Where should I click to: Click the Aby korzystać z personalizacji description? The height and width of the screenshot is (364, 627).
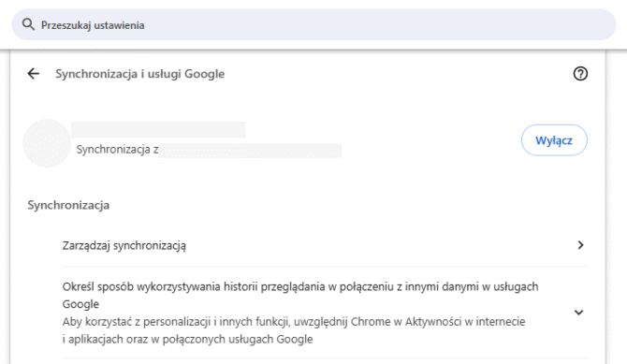[x=294, y=330]
